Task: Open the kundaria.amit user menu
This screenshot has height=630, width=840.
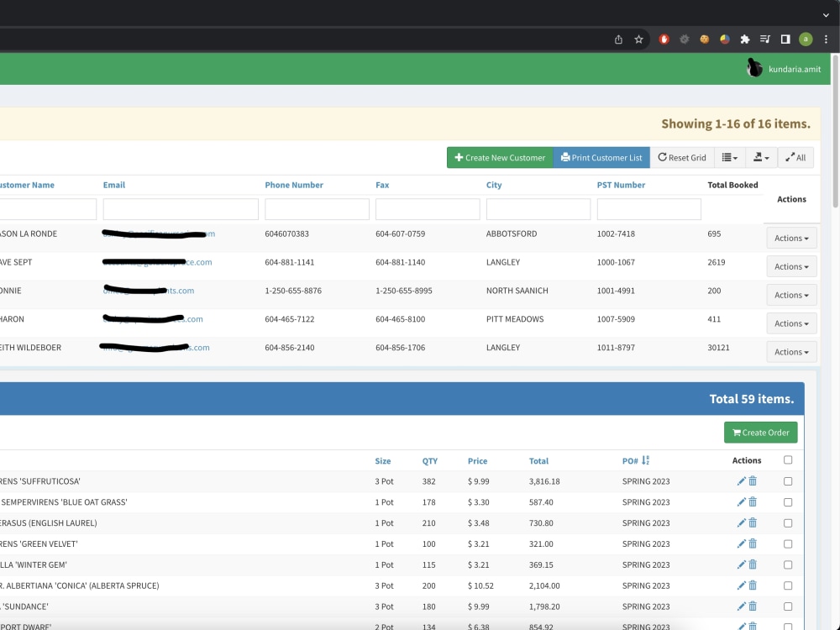Action: click(784, 69)
